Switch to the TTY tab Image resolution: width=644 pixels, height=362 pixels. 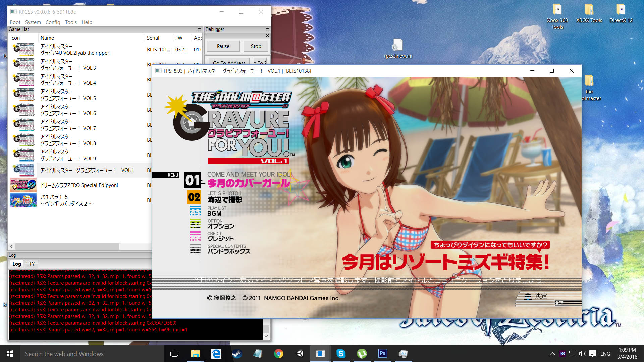(x=31, y=264)
